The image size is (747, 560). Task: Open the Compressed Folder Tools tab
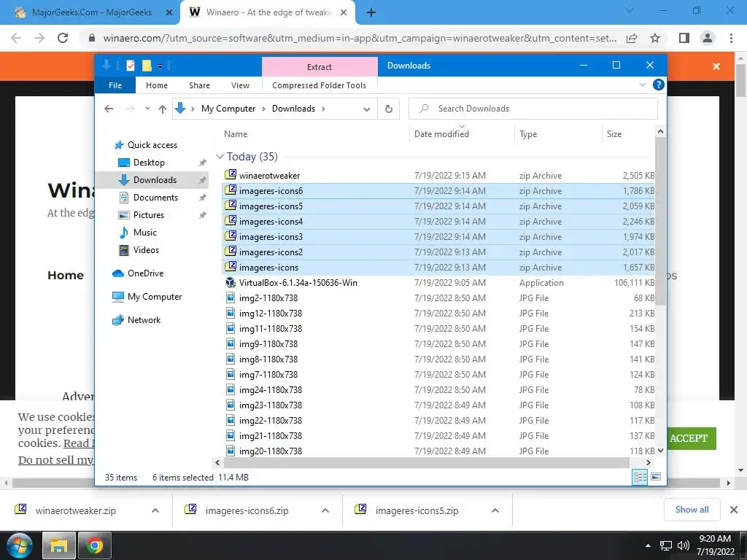point(320,85)
